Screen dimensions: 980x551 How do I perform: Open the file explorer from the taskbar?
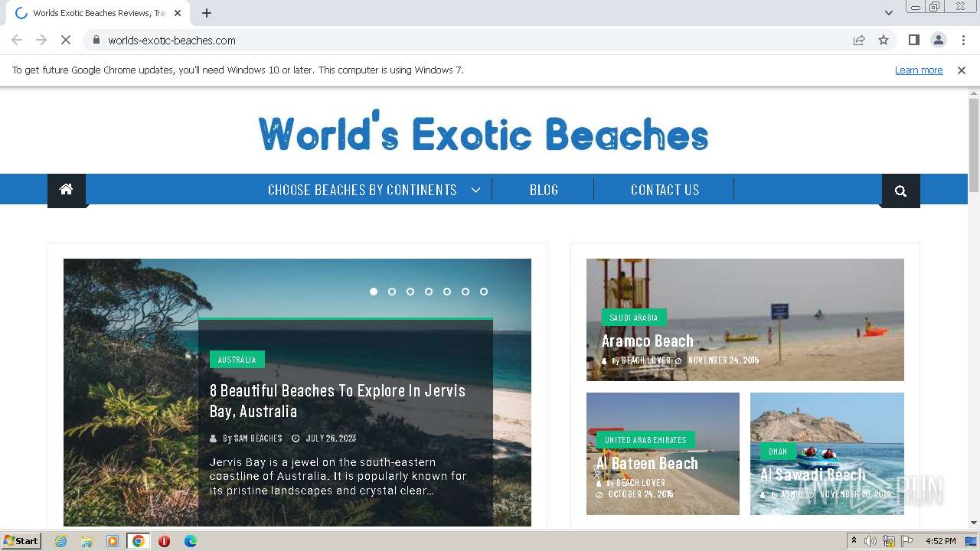click(87, 541)
